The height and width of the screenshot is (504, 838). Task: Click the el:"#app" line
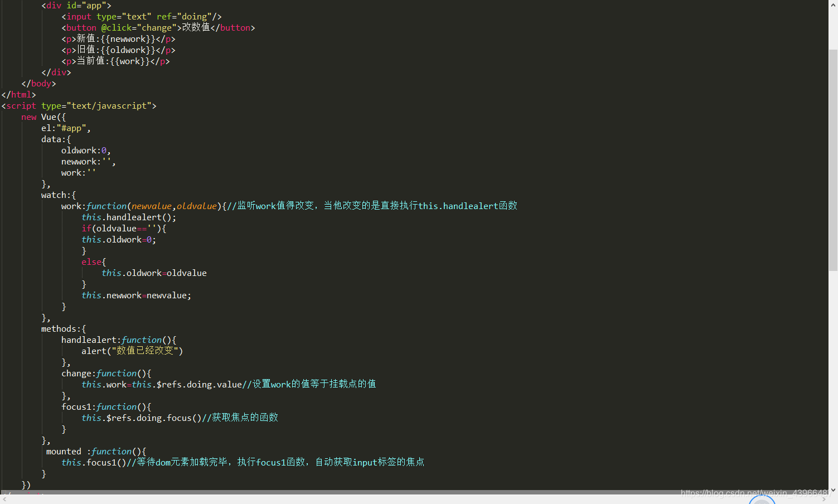pyautogui.click(x=66, y=128)
